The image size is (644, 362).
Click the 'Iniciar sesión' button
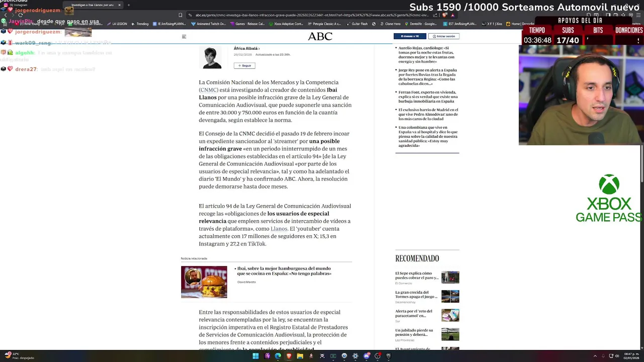(x=444, y=36)
